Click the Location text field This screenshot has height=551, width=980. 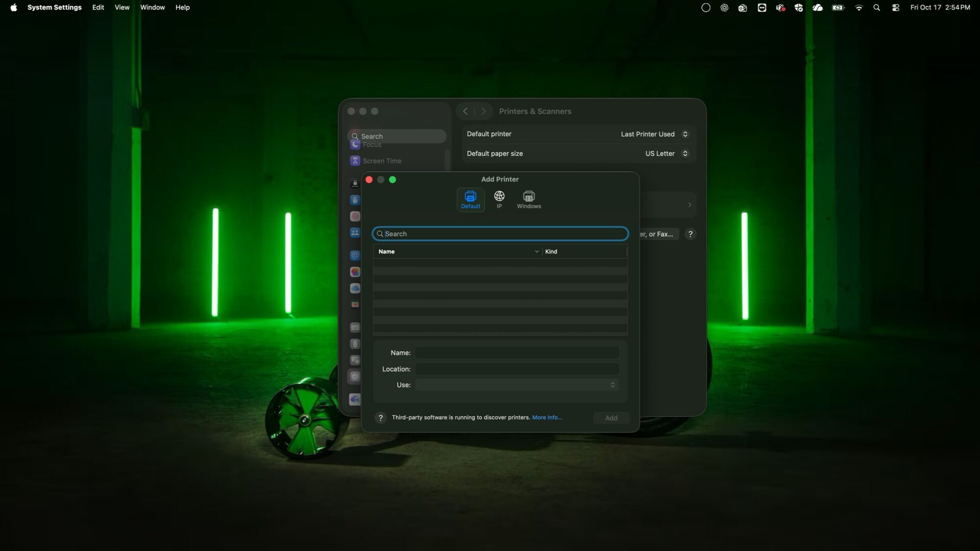pyautogui.click(x=517, y=369)
